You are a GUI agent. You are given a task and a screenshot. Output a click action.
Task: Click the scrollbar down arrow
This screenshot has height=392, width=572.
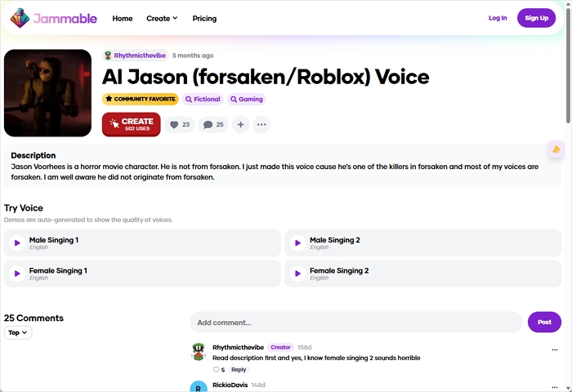coord(569,388)
